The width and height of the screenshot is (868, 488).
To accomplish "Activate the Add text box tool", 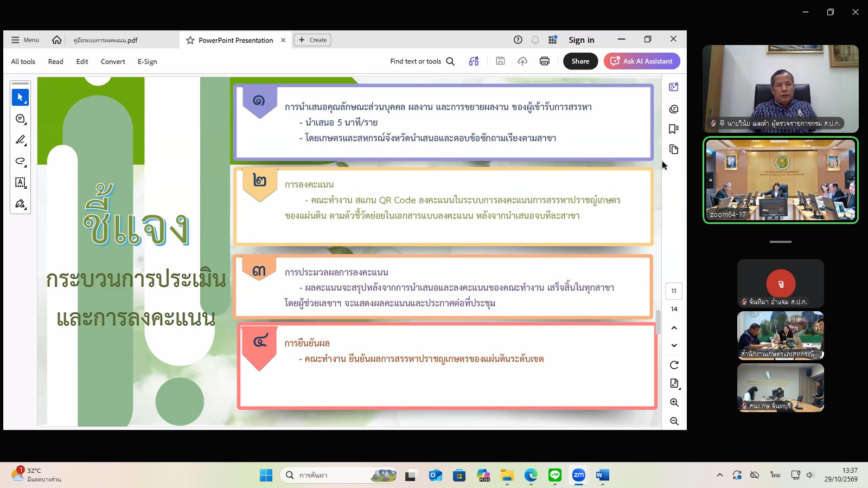I will coord(20,183).
